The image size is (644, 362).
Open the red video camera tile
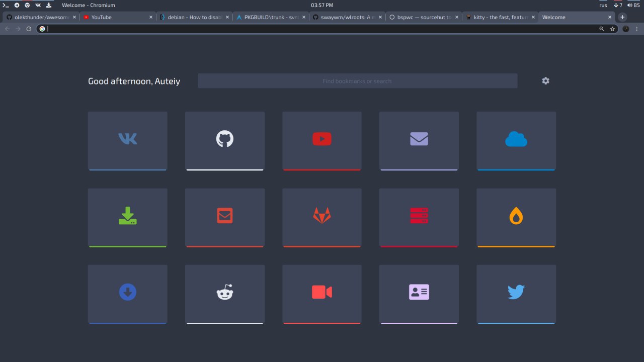[x=322, y=294]
